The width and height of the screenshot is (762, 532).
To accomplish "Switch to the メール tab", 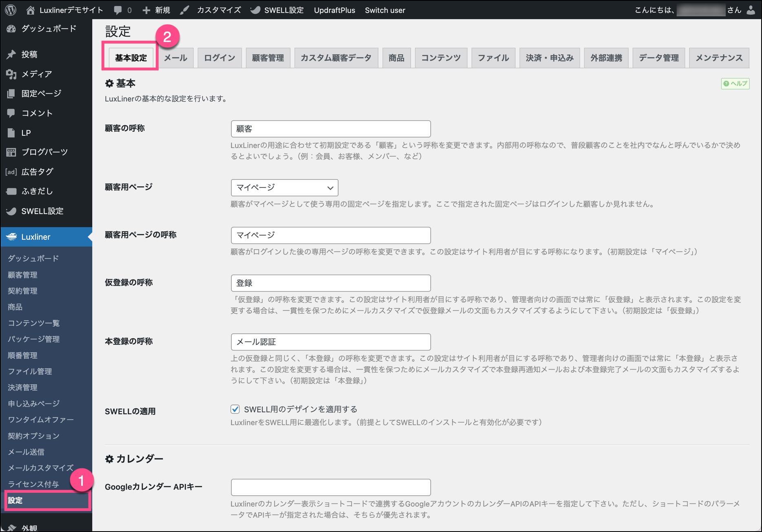I will pyautogui.click(x=175, y=58).
